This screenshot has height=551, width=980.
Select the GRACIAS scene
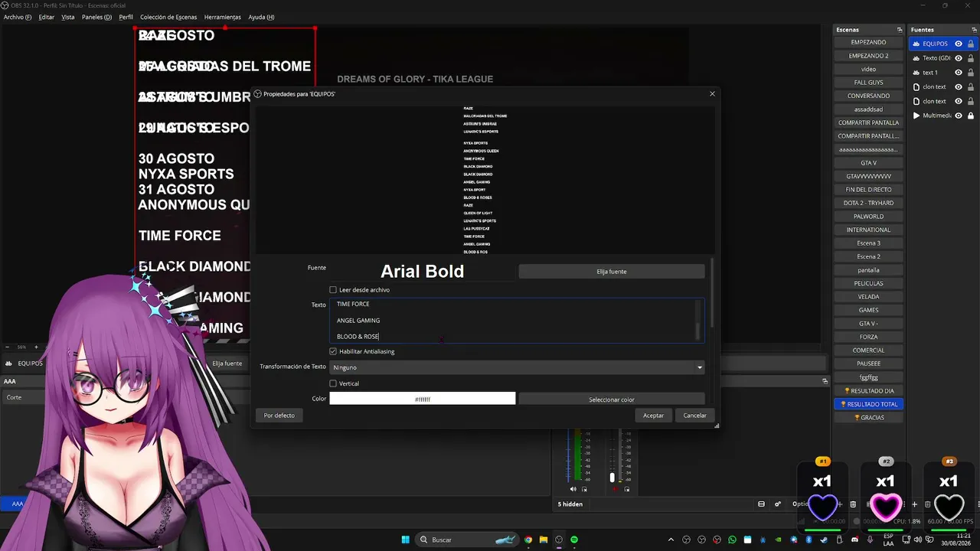pos(868,418)
